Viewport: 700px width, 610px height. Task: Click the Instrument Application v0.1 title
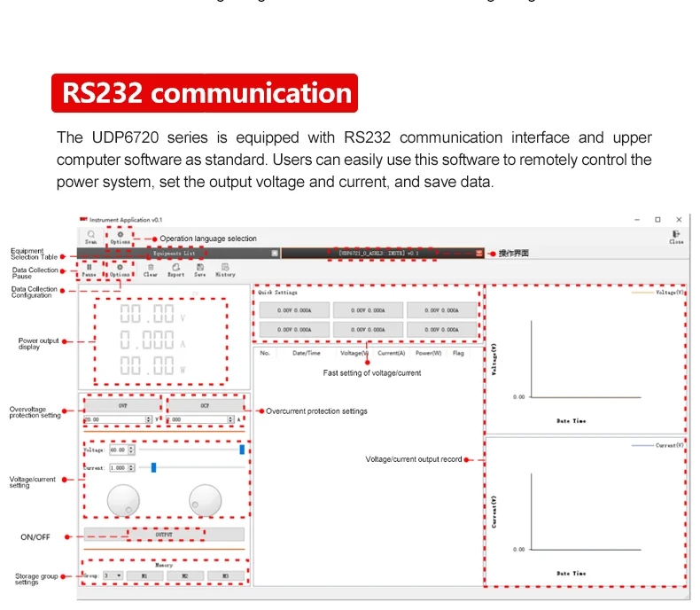[x=126, y=220]
